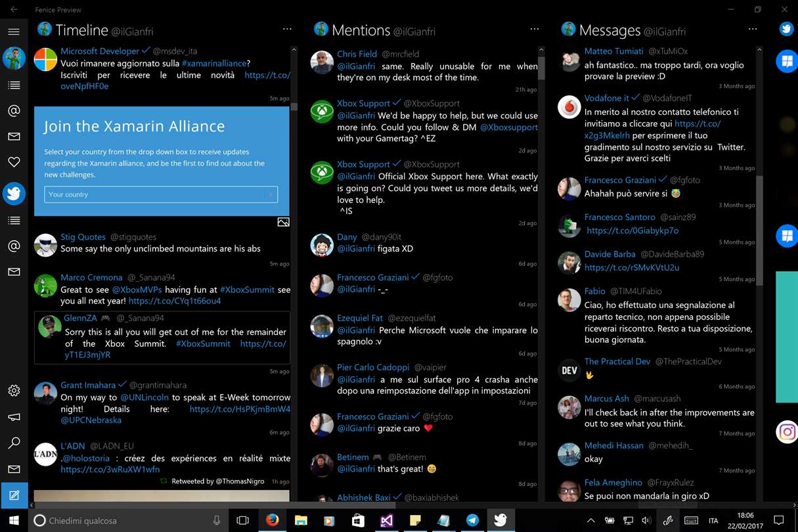This screenshot has width=798, height=532.
Task: Open Vodafone it avatar in Messages
Action: 569,106
